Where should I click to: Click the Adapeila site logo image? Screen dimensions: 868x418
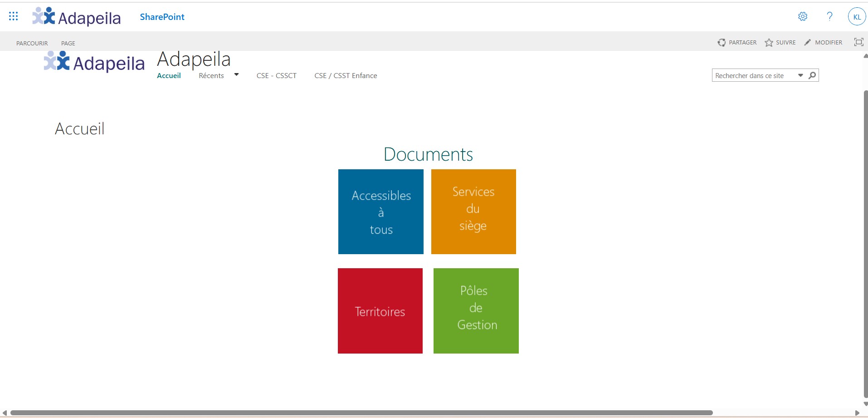[94, 62]
